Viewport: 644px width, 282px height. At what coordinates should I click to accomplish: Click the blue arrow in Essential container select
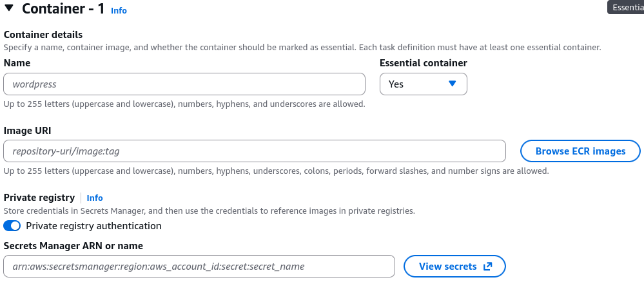[452, 84]
